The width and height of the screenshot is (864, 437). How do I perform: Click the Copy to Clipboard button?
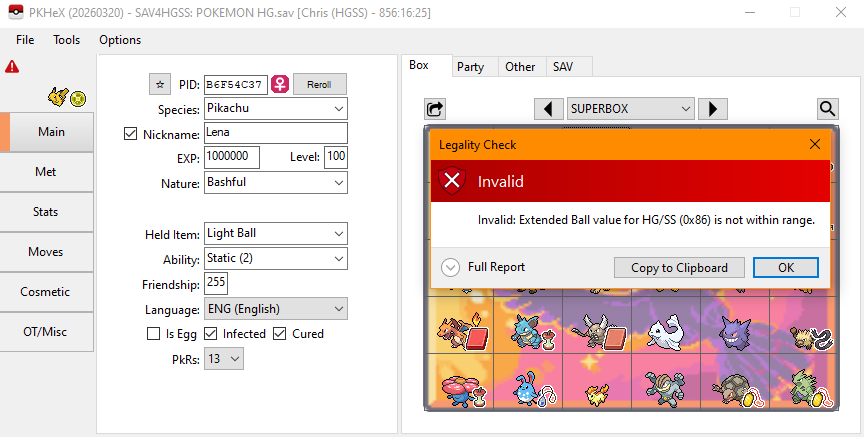pos(679,267)
